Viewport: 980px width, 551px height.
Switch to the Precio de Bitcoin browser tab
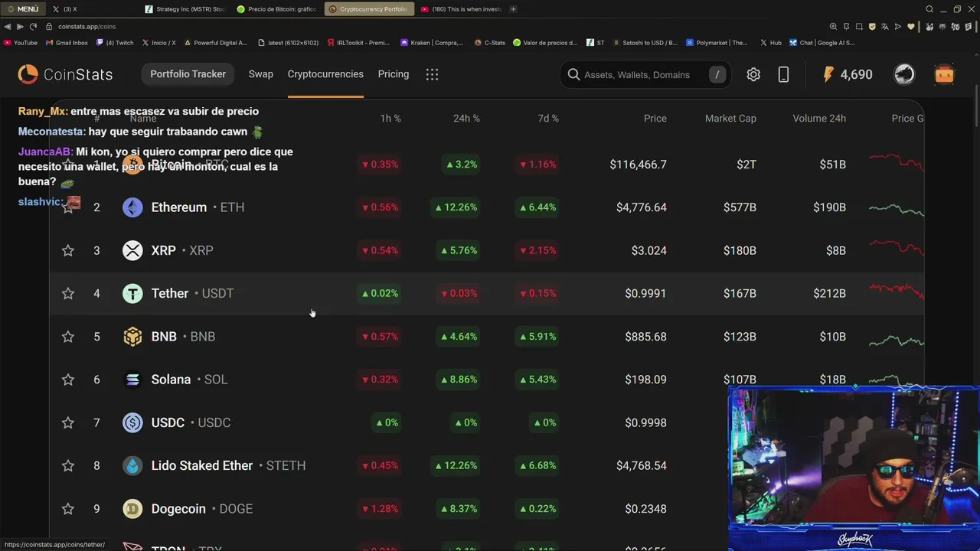(x=277, y=9)
